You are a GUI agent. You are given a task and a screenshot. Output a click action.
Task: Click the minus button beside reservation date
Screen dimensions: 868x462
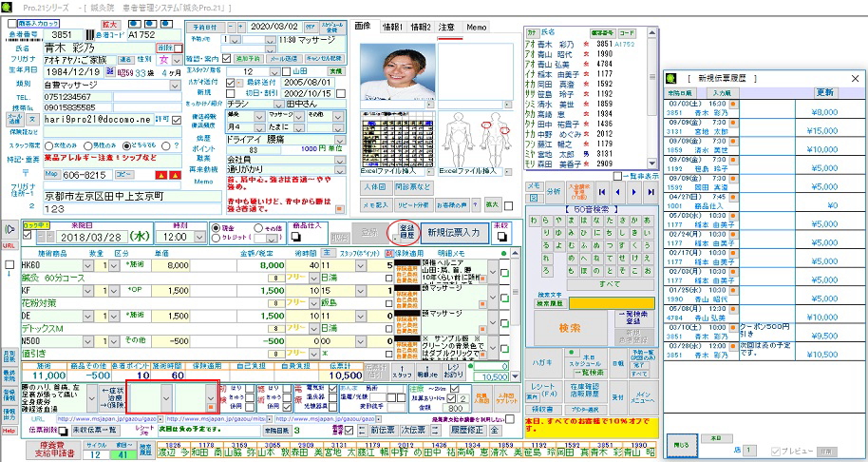pos(231,27)
